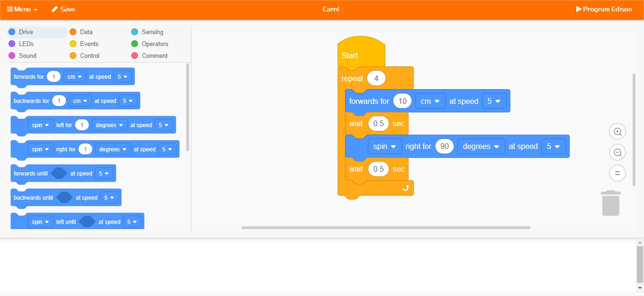This screenshot has width=644, height=296.
Task: Click the zoom out magnifier icon
Action: (617, 153)
